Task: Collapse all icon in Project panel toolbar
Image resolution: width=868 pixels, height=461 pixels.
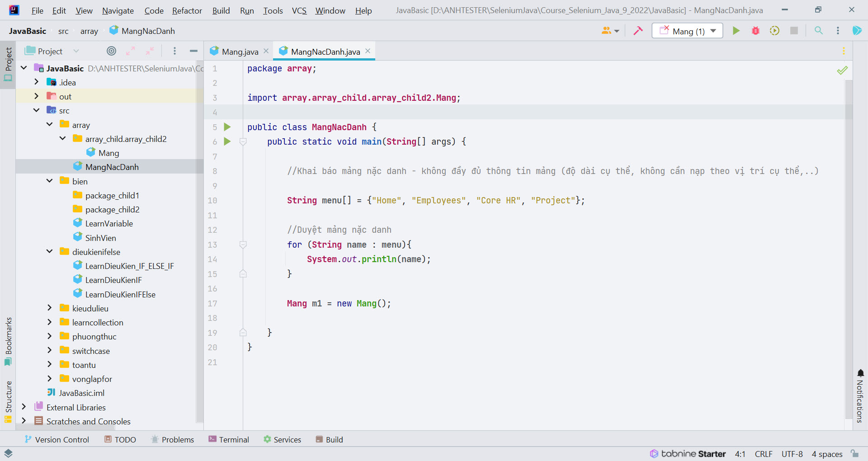Action: coord(150,51)
